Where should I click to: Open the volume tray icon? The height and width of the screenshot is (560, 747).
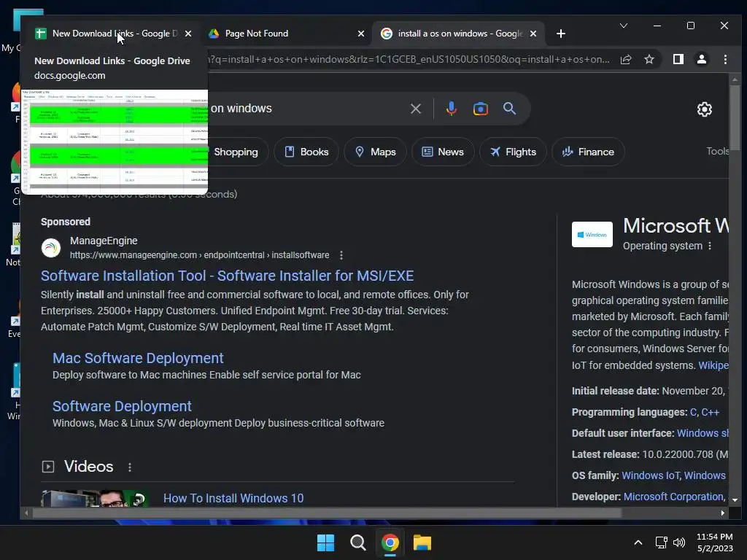(x=679, y=542)
